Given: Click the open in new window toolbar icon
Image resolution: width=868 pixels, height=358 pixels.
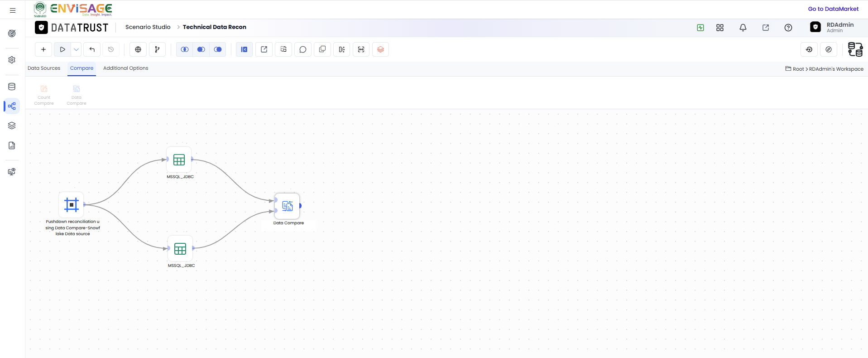Looking at the screenshot, I should pyautogui.click(x=264, y=49).
